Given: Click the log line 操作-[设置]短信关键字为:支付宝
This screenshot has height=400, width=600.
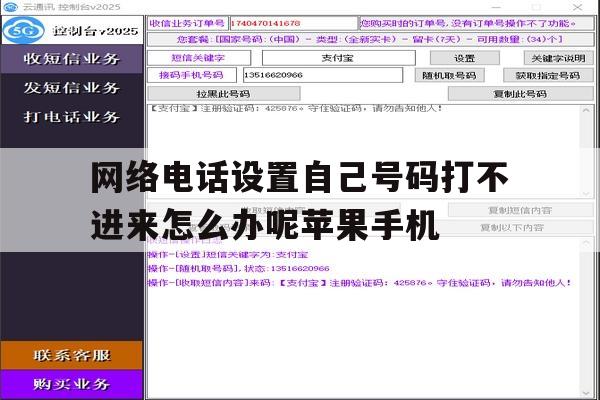Looking at the screenshot, I should (x=228, y=255).
